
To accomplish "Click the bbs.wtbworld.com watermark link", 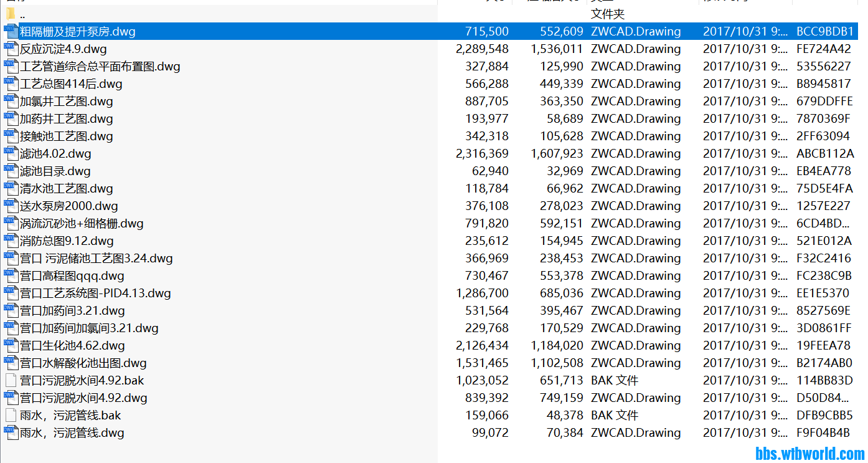I will tap(809, 454).
